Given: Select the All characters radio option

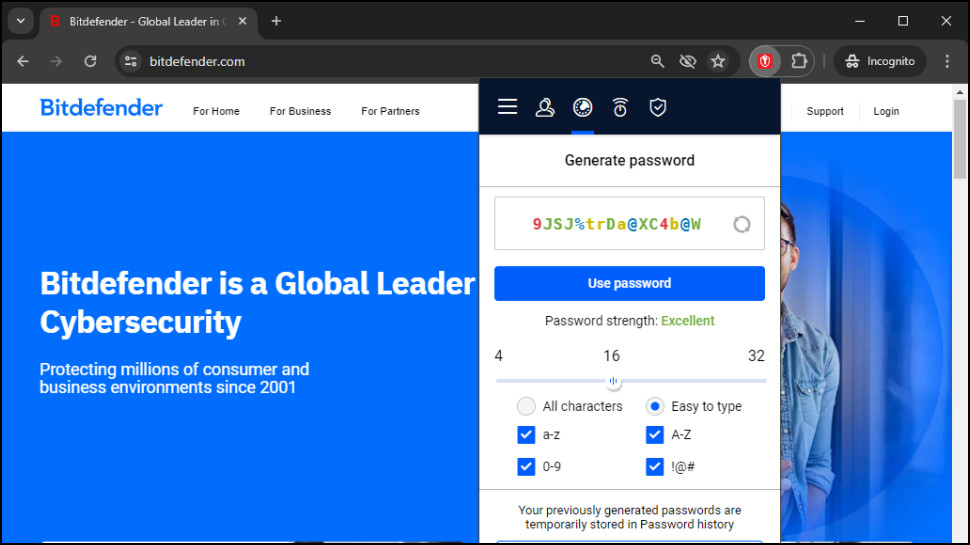Looking at the screenshot, I should pyautogui.click(x=526, y=406).
